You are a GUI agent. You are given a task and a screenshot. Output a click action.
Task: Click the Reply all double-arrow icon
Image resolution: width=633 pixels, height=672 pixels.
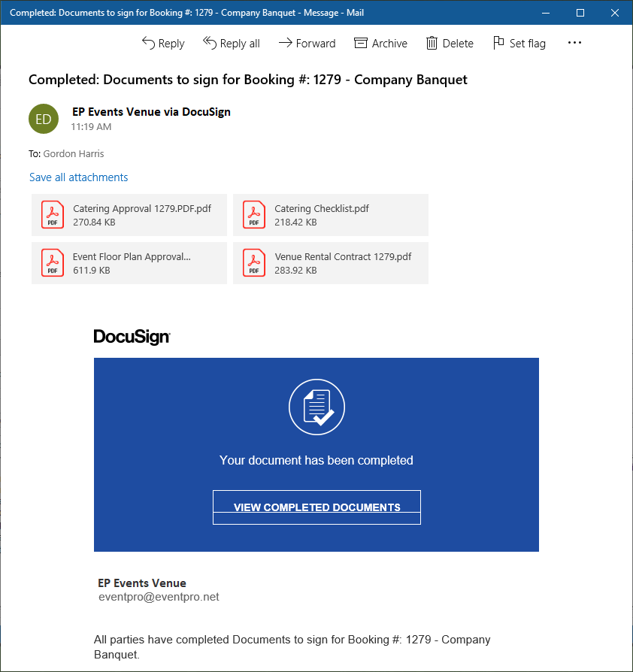coord(210,43)
